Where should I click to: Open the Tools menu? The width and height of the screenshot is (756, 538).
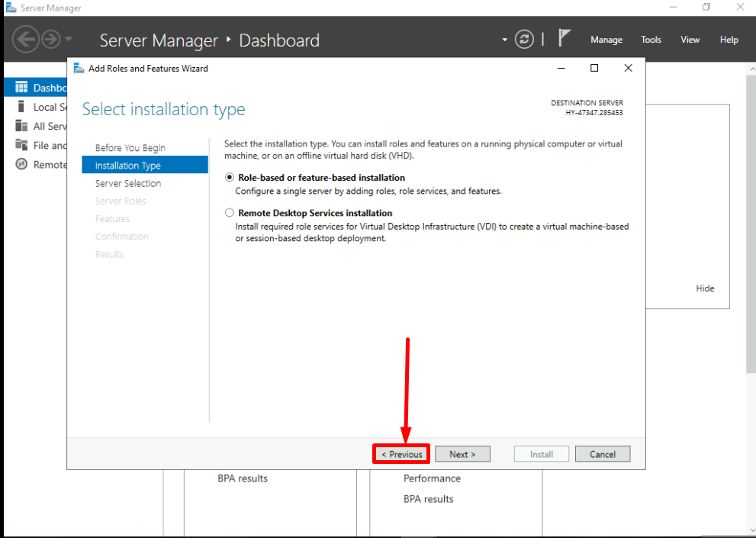coord(651,40)
